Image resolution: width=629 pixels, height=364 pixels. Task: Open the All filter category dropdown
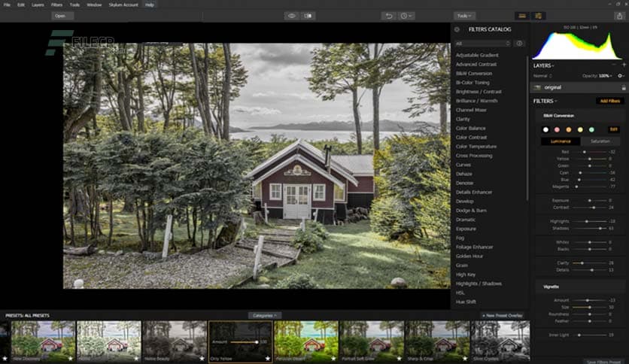[x=483, y=44]
